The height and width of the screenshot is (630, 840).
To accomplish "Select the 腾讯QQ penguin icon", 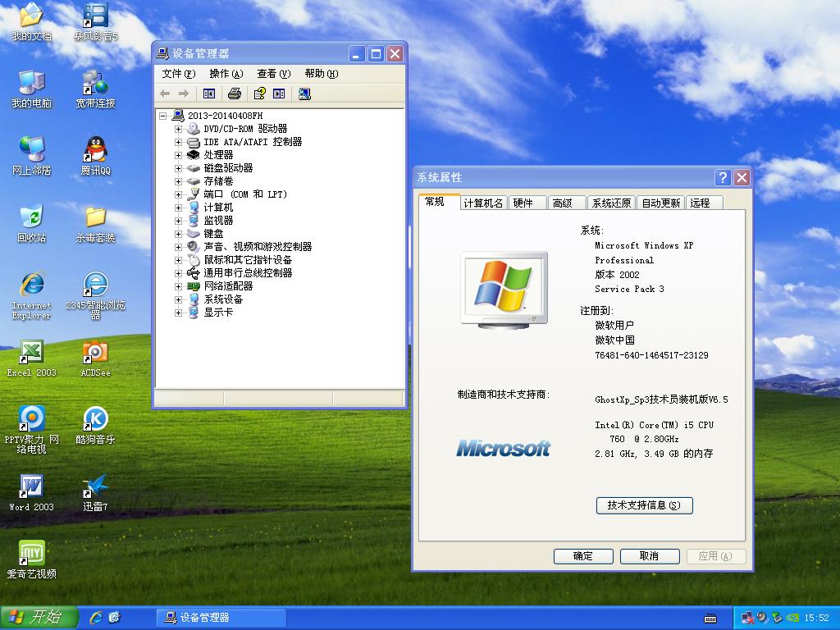I will coord(95,157).
